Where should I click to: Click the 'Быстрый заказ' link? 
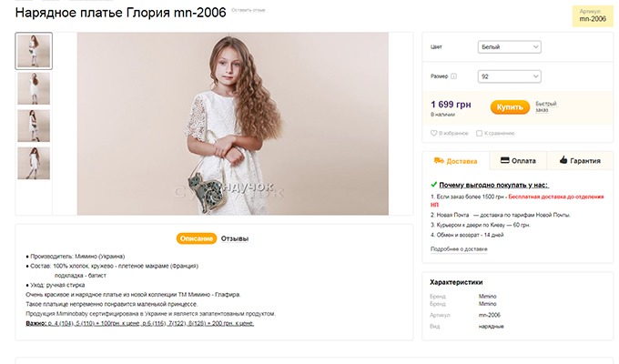point(546,106)
